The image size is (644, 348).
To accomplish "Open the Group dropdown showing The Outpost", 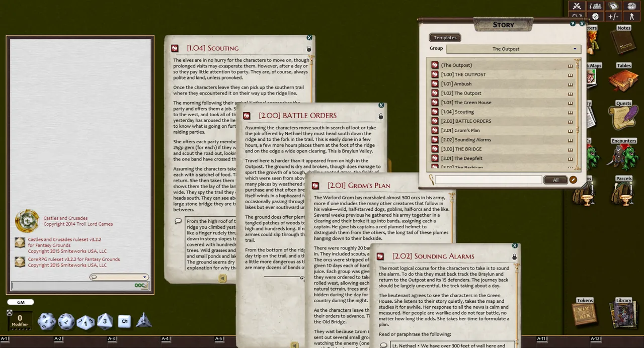I will 513,49.
